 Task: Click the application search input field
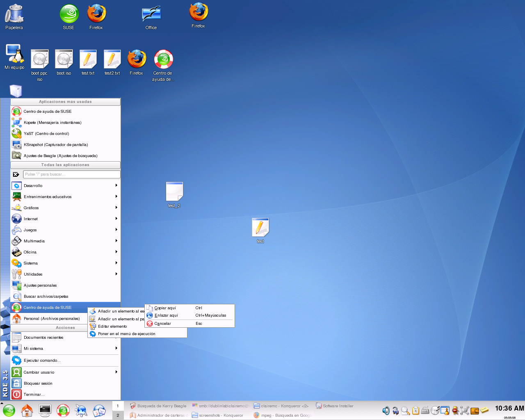[x=71, y=174]
